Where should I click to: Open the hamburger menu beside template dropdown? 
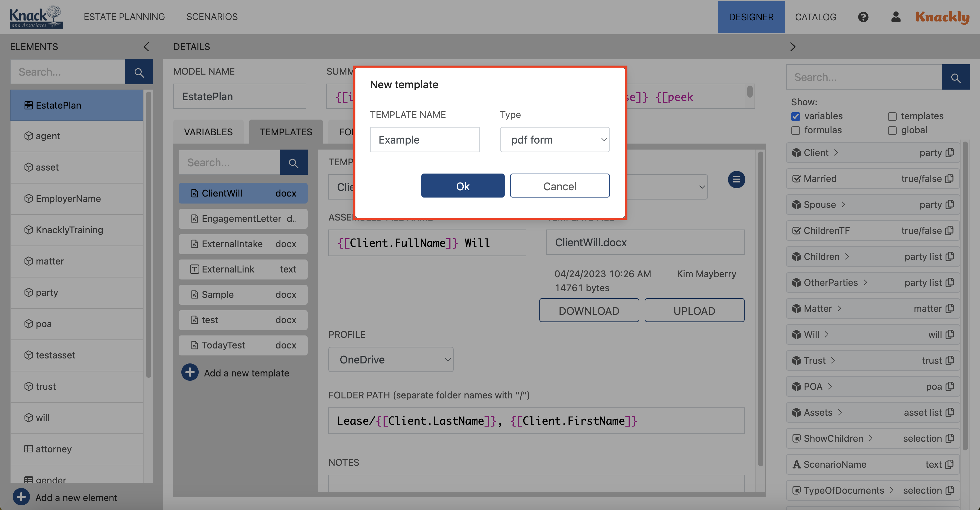coord(737,179)
